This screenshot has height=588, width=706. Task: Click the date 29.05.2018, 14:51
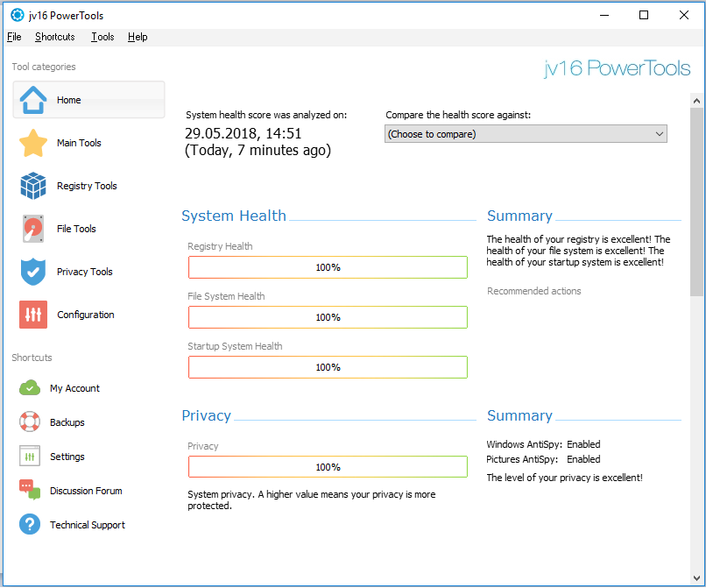coord(244,133)
